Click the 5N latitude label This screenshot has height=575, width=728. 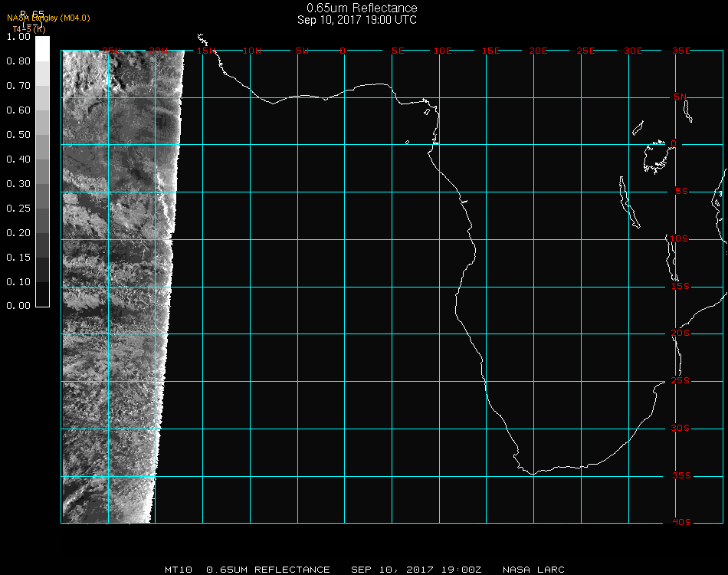pos(680,97)
